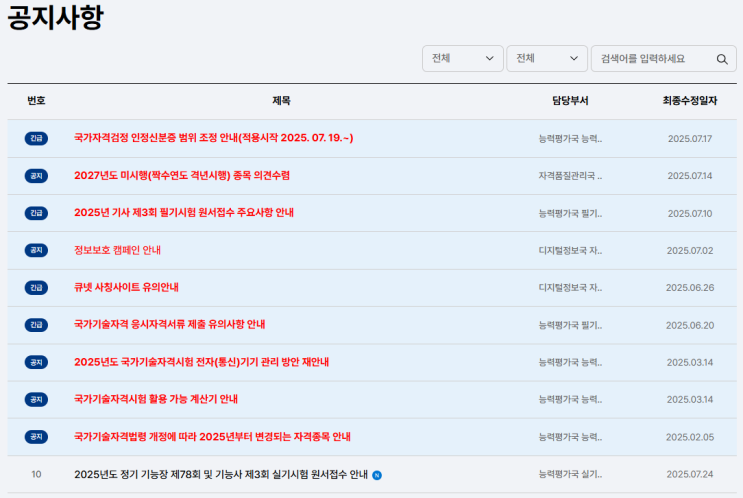Click the date 2025.07.10
The width and height of the screenshot is (743, 498).
(x=690, y=214)
